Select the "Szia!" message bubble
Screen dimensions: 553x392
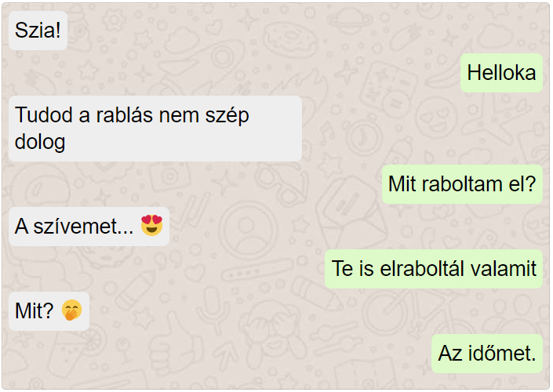pos(38,31)
